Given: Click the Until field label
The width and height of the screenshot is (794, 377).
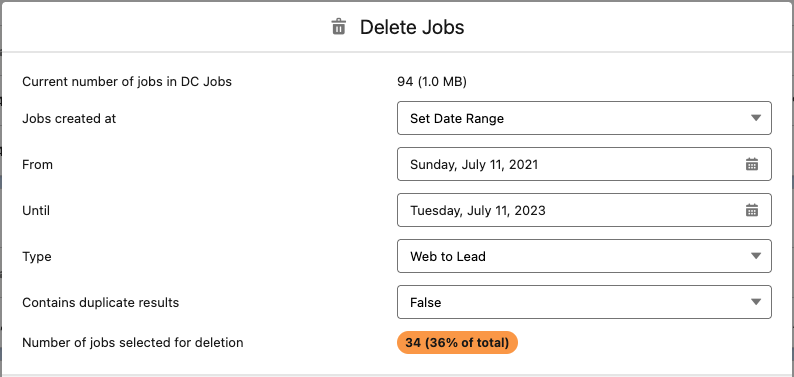Looking at the screenshot, I should (x=36, y=211).
